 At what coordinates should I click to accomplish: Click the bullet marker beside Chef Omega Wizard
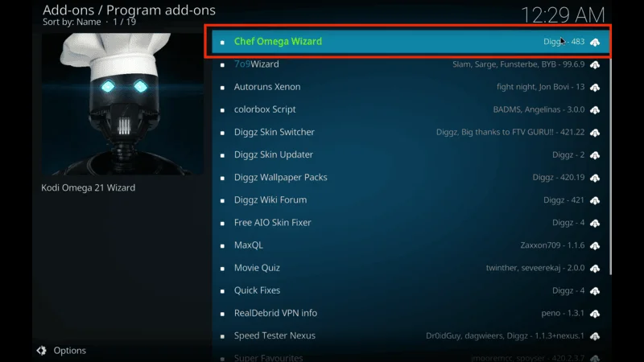tap(222, 42)
